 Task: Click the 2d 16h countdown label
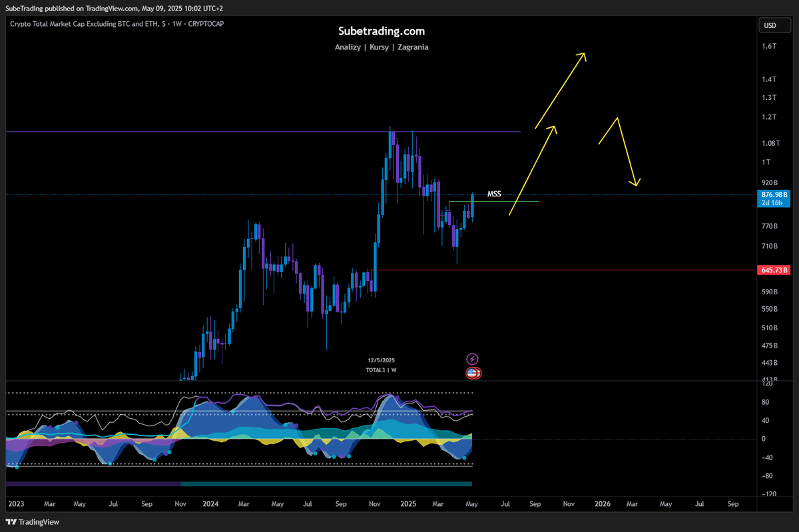click(x=771, y=203)
